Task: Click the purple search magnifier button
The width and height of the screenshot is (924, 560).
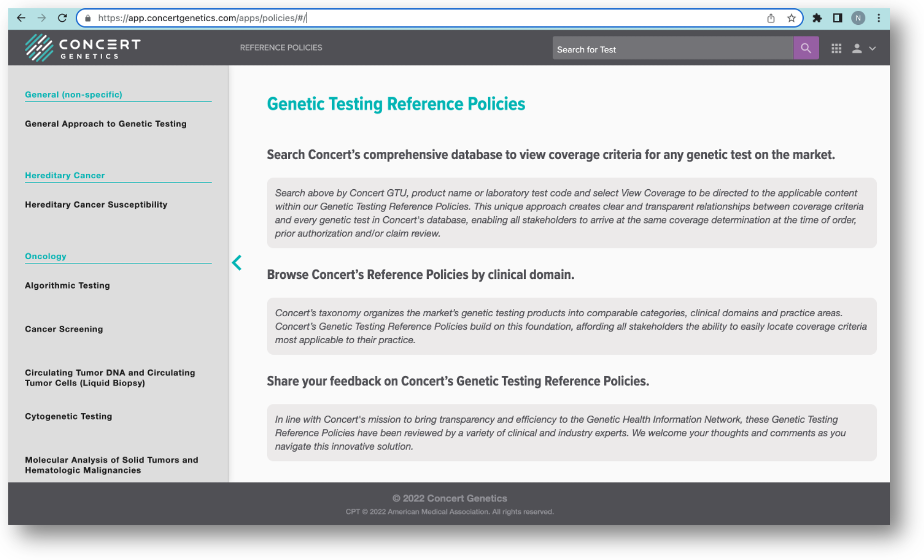Action: (x=806, y=48)
